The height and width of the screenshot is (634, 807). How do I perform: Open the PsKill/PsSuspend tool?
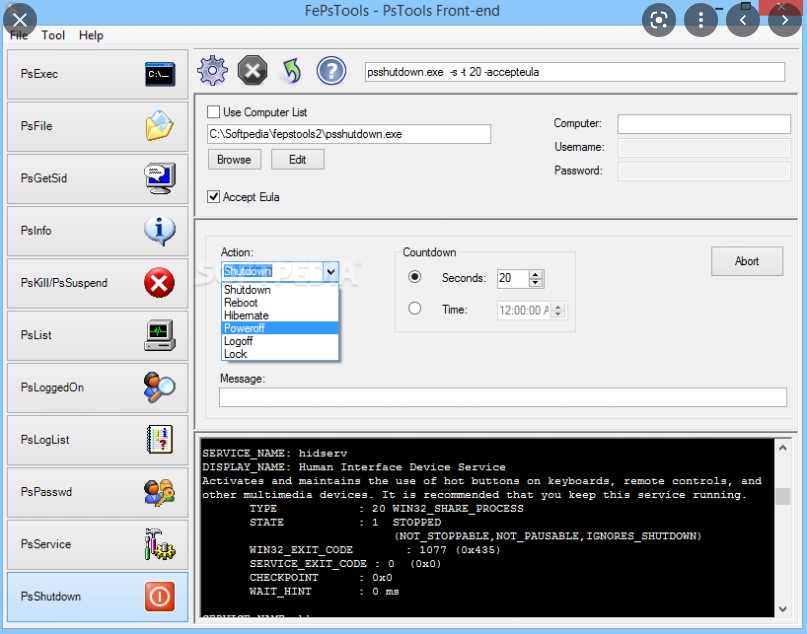click(x=97, y=283)
